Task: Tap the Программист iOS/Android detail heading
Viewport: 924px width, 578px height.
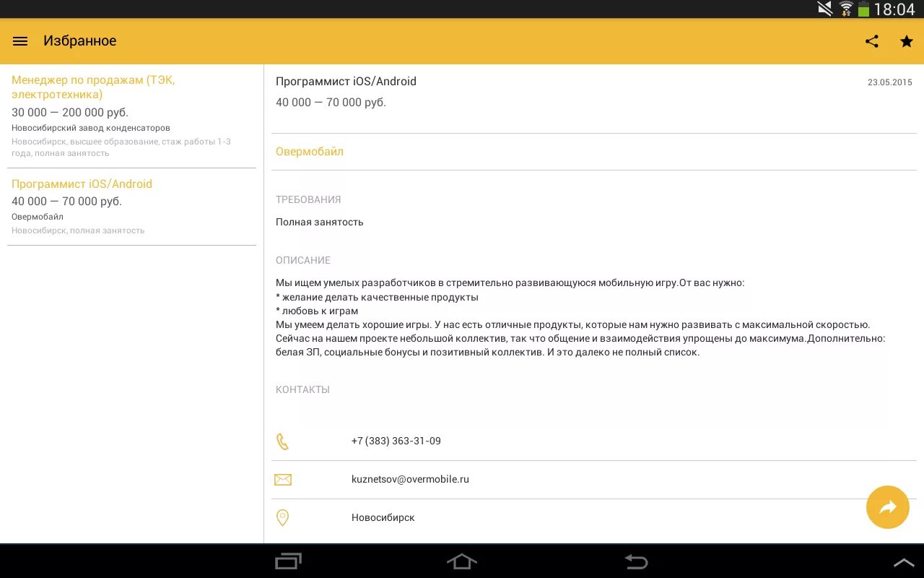Action: tap(346, 82)
